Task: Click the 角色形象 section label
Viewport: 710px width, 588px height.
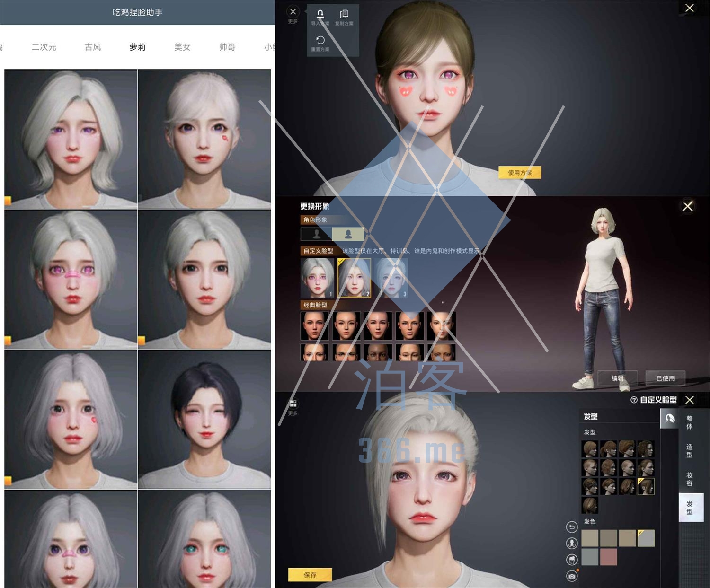Action: pos(315,220)
